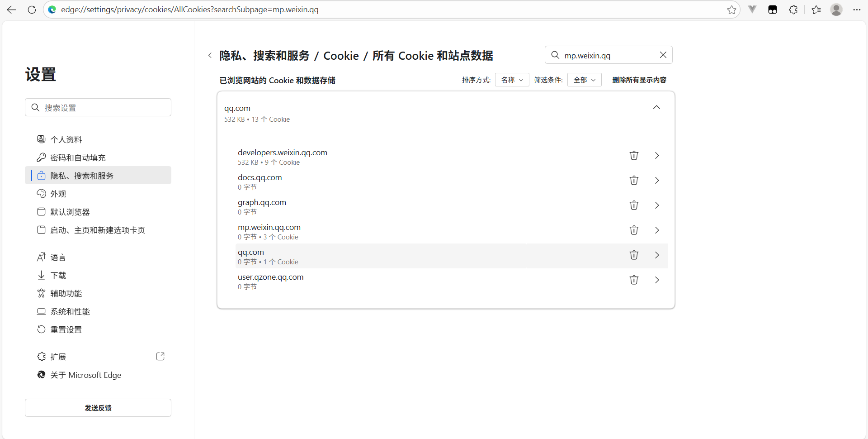
Task: Focus the mp.weixin.qq cookie search field
Action: 609,55
